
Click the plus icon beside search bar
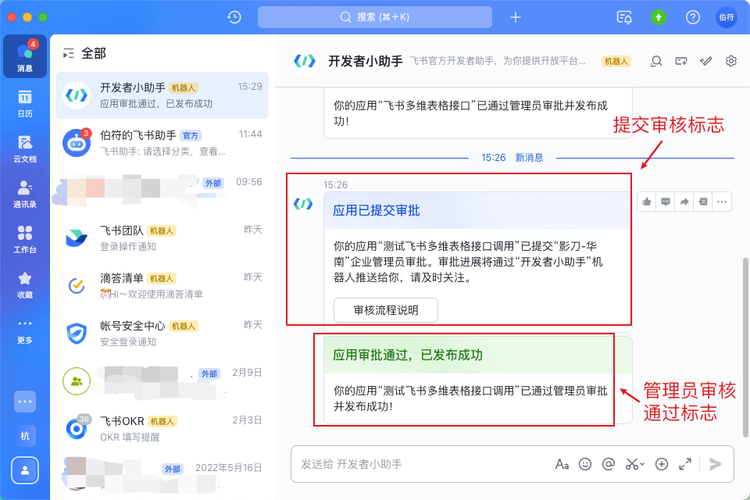516,18
